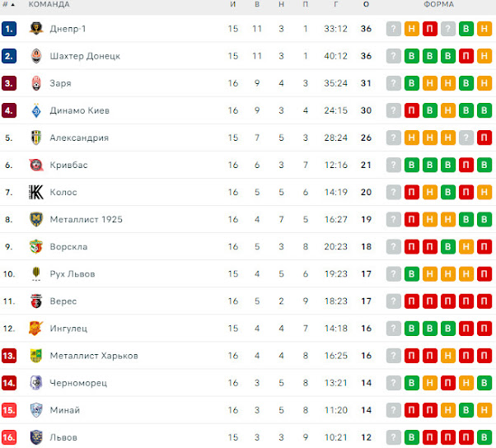Sort standings by the О points header
The height and width of the screenshot is (448, 496).
click(366, 4)
